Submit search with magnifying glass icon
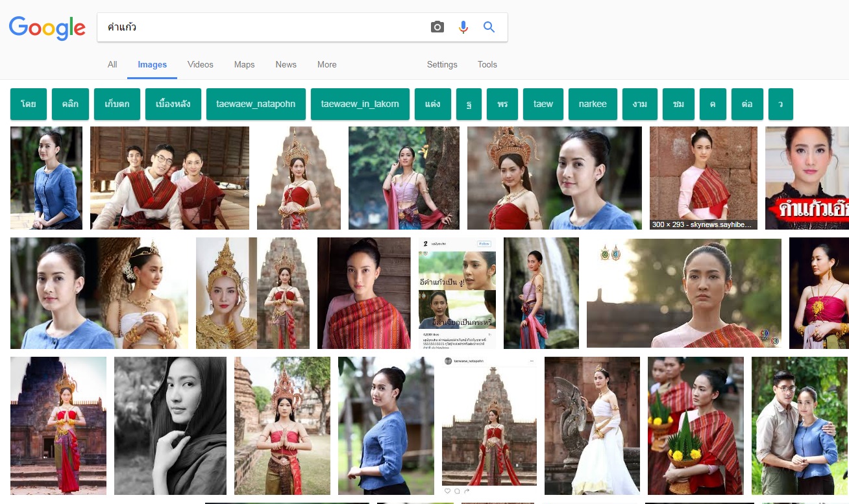 click(489, 27)
